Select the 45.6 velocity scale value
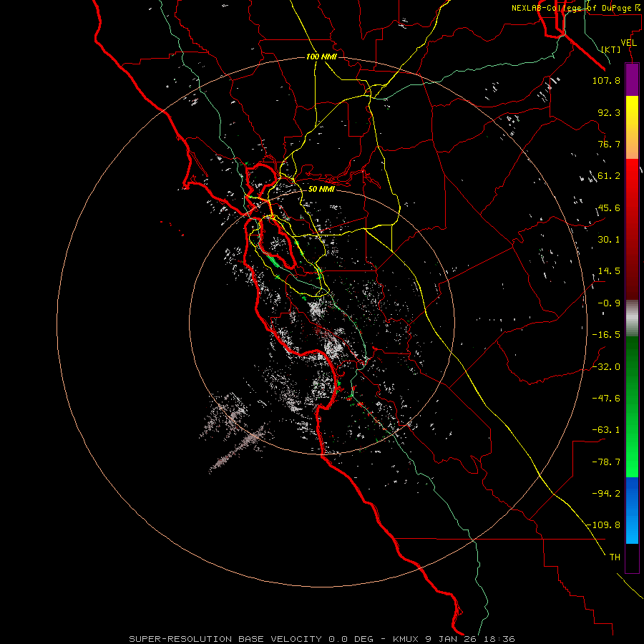 point(609,208)
